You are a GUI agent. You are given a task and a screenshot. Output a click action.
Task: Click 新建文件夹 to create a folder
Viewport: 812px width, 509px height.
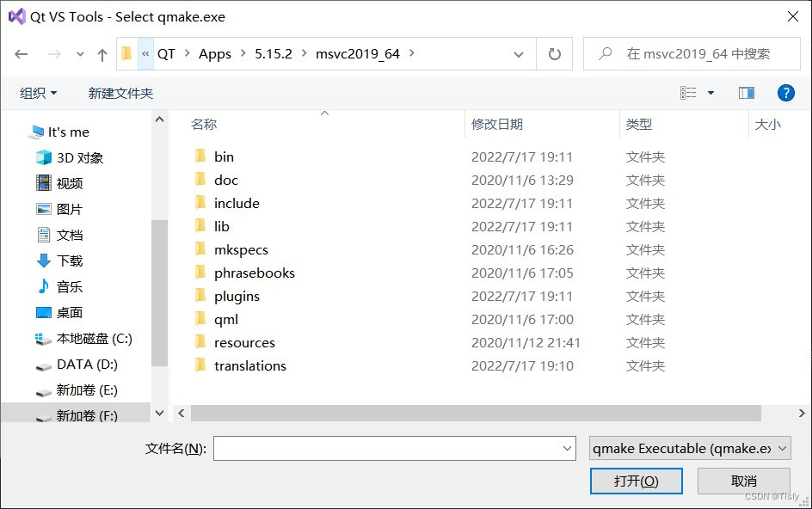[x=120, y=93]
